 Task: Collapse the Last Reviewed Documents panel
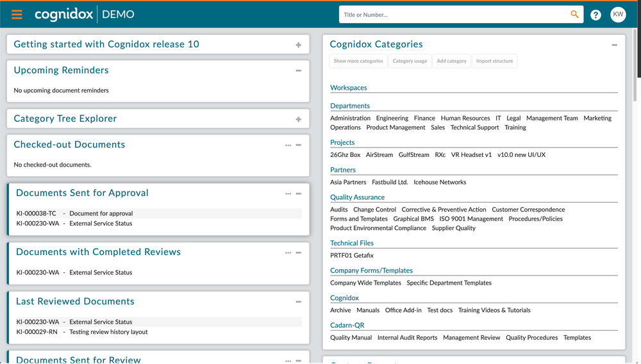tap(299, 302)
